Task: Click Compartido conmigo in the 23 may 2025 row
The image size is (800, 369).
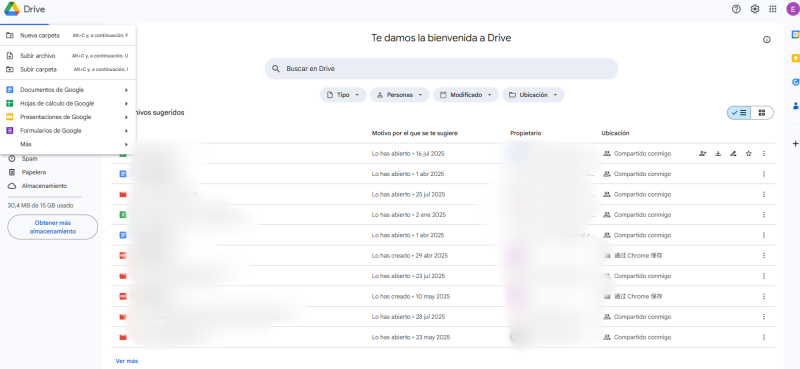Action: pos(642,337)
